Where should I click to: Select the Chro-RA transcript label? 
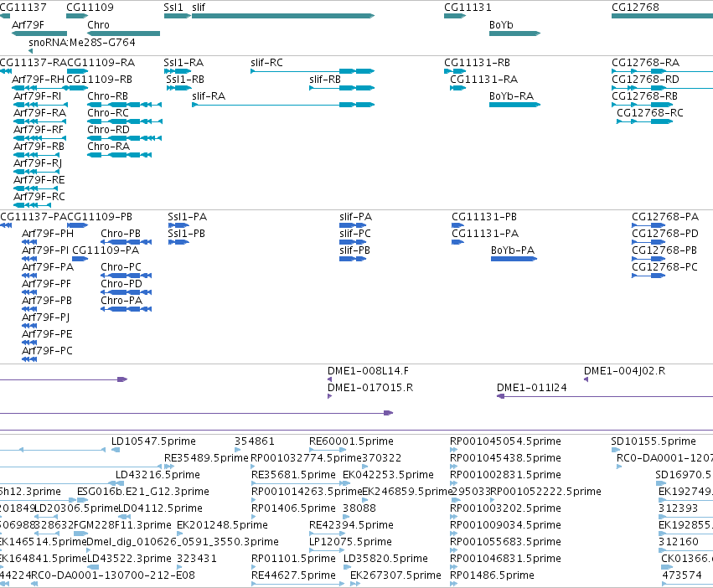pos(109,147)
